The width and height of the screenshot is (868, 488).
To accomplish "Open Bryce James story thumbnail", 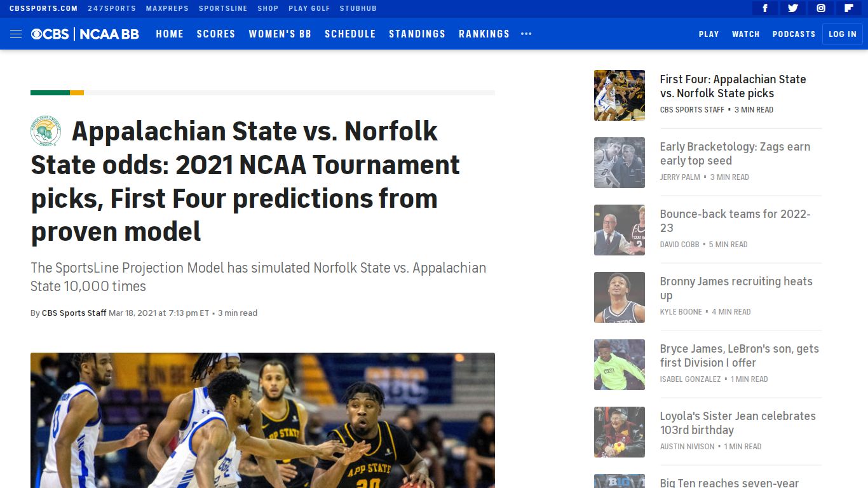I will tap(620, 365).
